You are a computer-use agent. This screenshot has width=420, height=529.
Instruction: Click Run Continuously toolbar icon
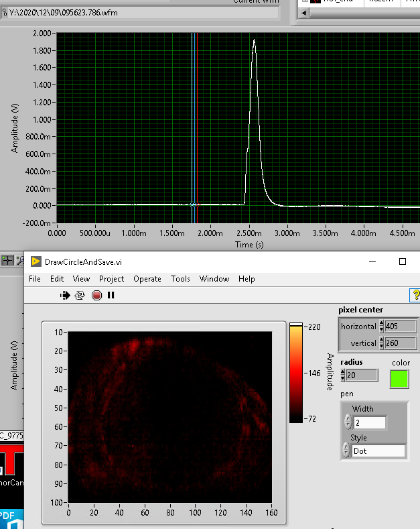[80, 295]
